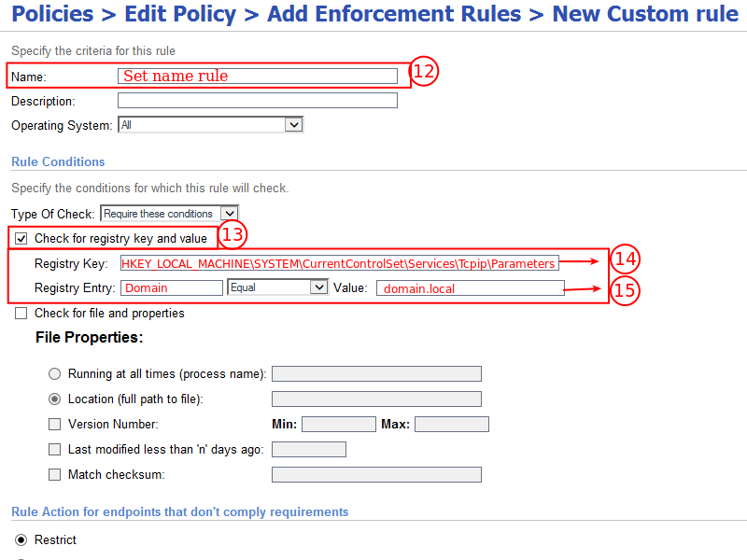Enable Check for file and properties
The height and width of the screenshot is (560, 747).
[x=21, y=313]
